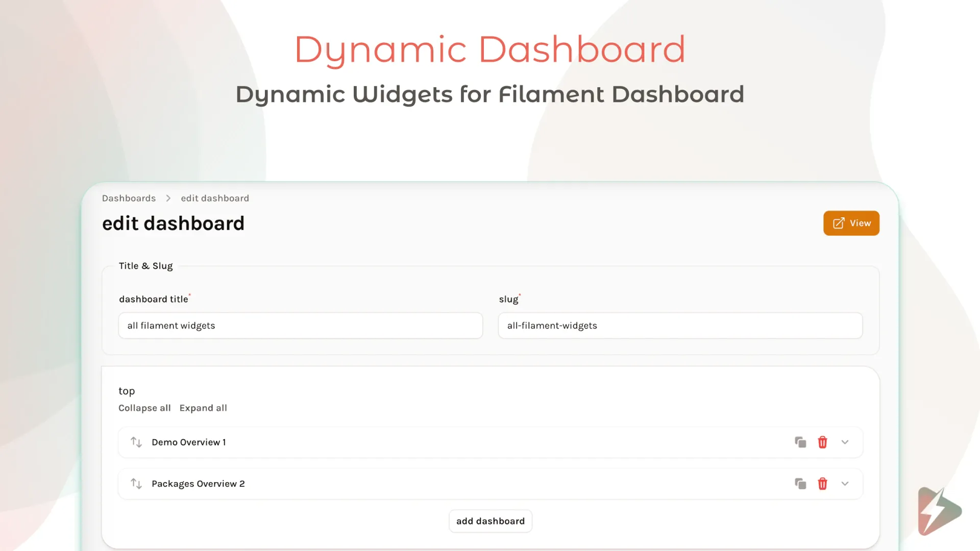Click the duplicate icon for Demo Overview 1

[800, 442]
